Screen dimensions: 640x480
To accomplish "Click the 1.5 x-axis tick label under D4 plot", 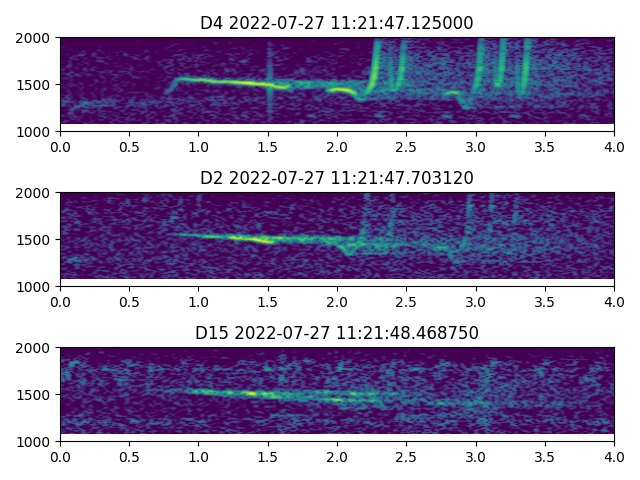I will [x=268, y=146].
